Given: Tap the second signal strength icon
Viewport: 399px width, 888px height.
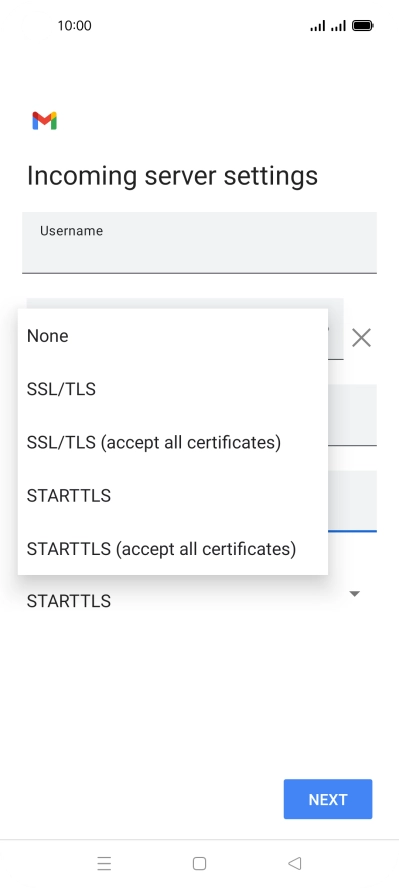Looking at the screenshot, I should [338, 25].
